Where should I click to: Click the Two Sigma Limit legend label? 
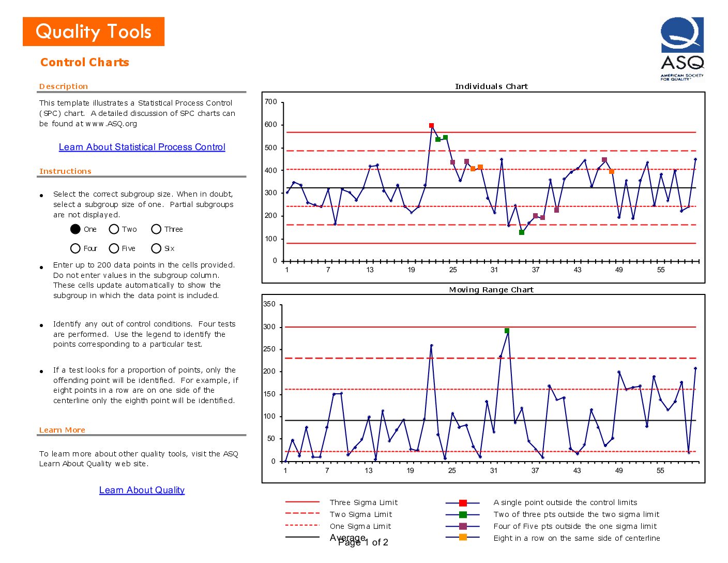[361, 514]
